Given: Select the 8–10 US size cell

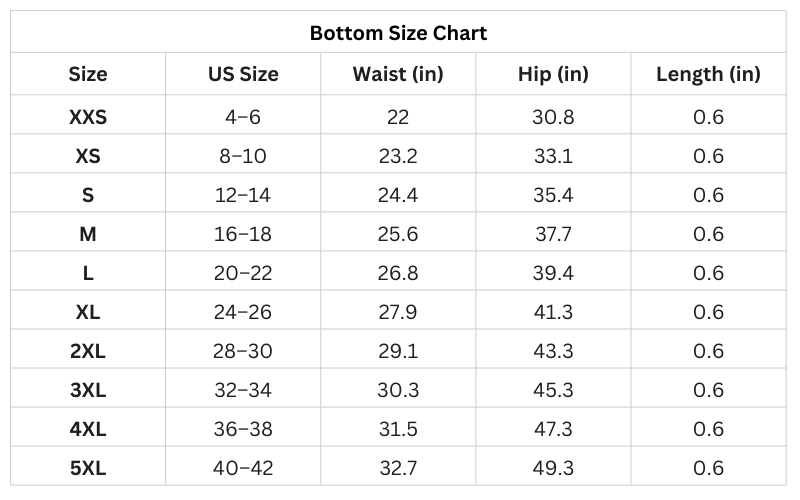Looking at the screenshot, I should 243,156.
